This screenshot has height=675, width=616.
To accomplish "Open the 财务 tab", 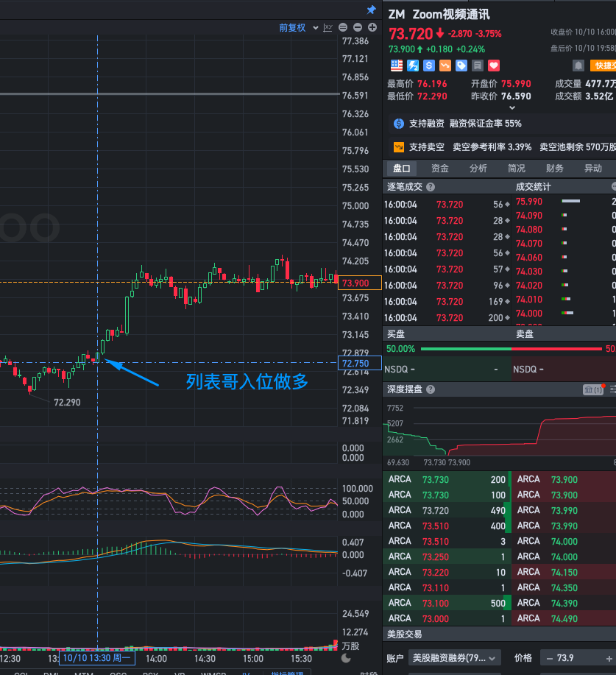I will coord(554,169).
